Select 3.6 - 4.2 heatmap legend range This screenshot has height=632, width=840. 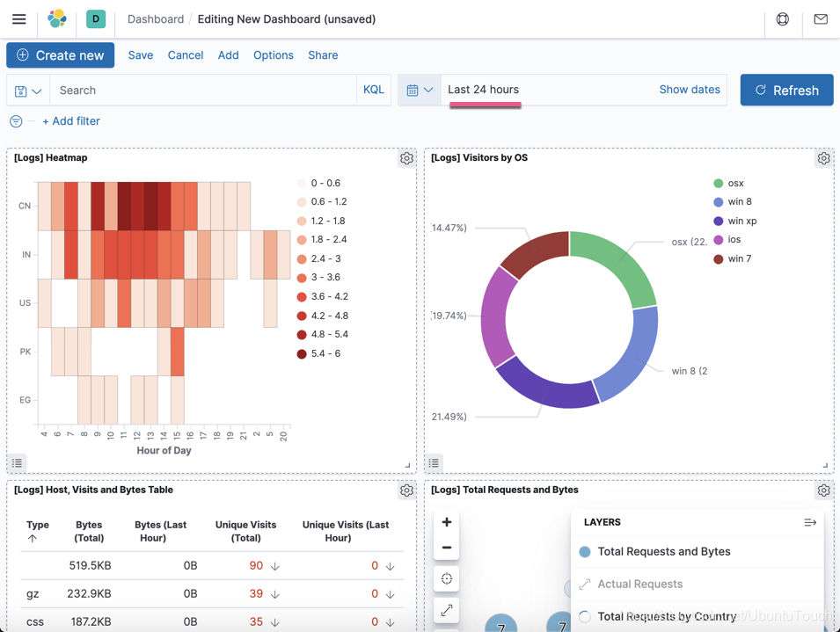[322, 296]
